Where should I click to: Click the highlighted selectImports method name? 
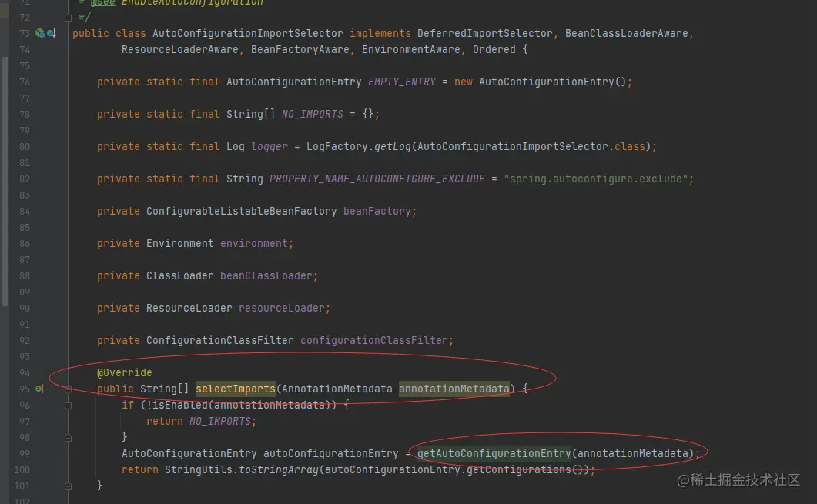click(235, 389)
